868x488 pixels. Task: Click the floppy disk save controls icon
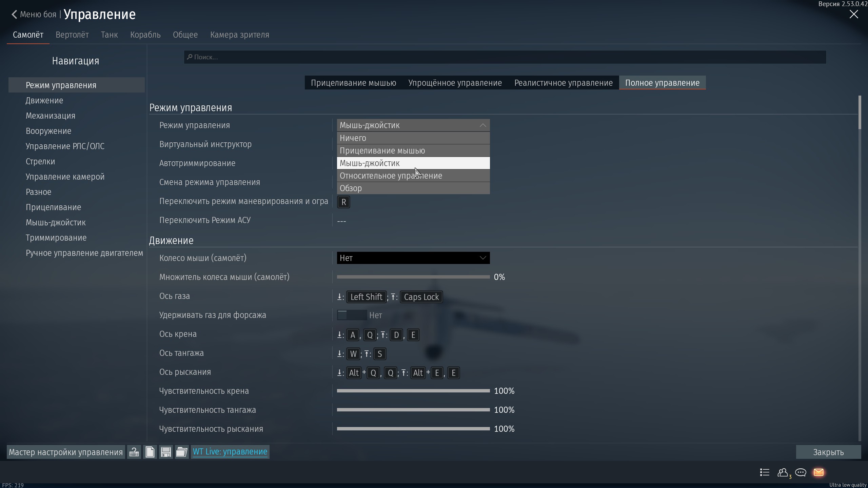[166, 452]
